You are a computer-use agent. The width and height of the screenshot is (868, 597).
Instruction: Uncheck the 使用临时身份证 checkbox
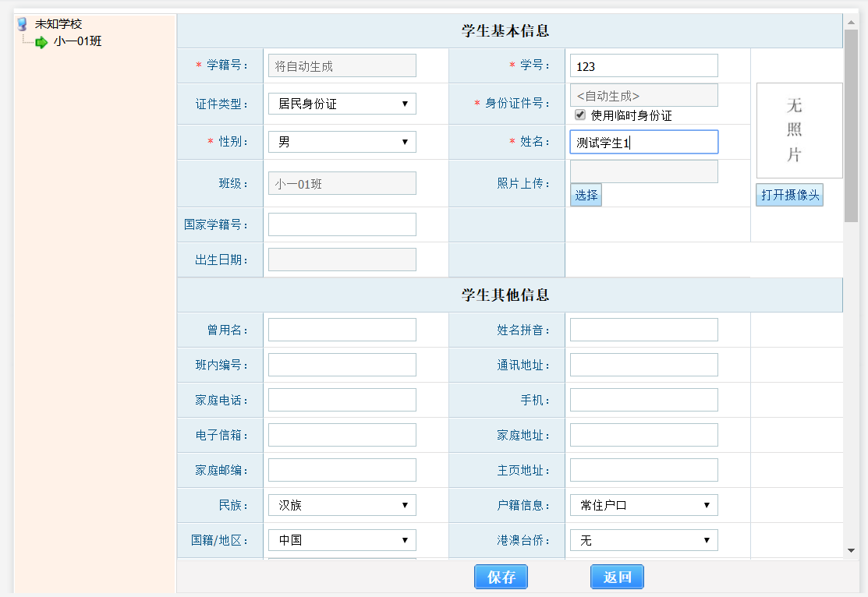pos(580,115)
